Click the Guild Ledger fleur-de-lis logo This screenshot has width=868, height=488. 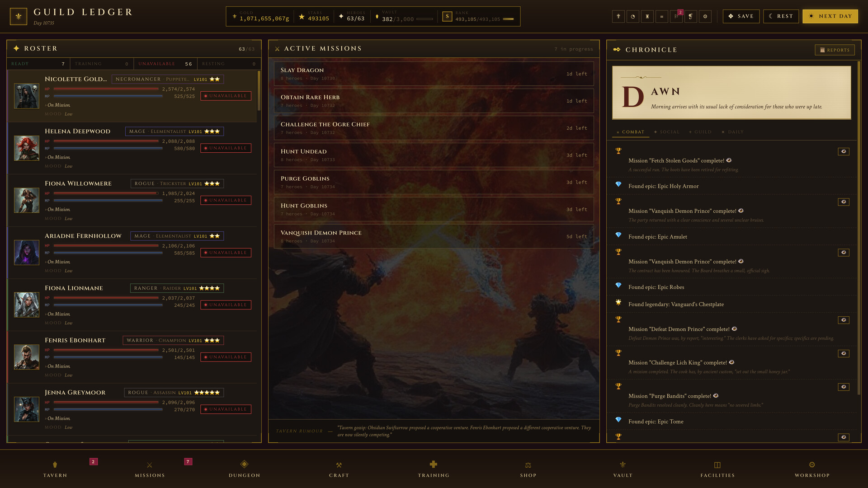click(18, 16)
